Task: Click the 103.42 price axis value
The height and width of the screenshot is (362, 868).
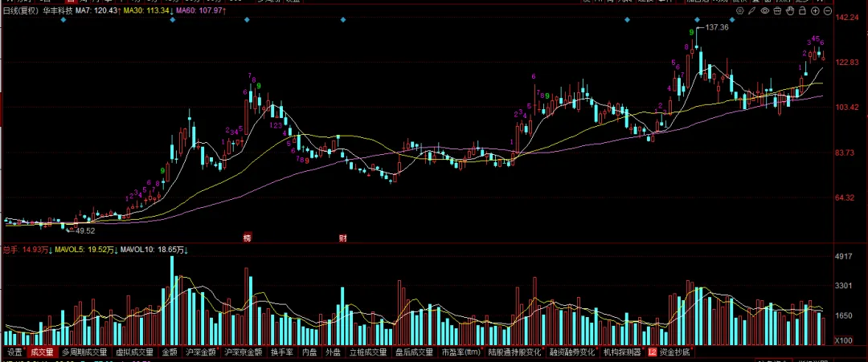Action: click(848, 108)
